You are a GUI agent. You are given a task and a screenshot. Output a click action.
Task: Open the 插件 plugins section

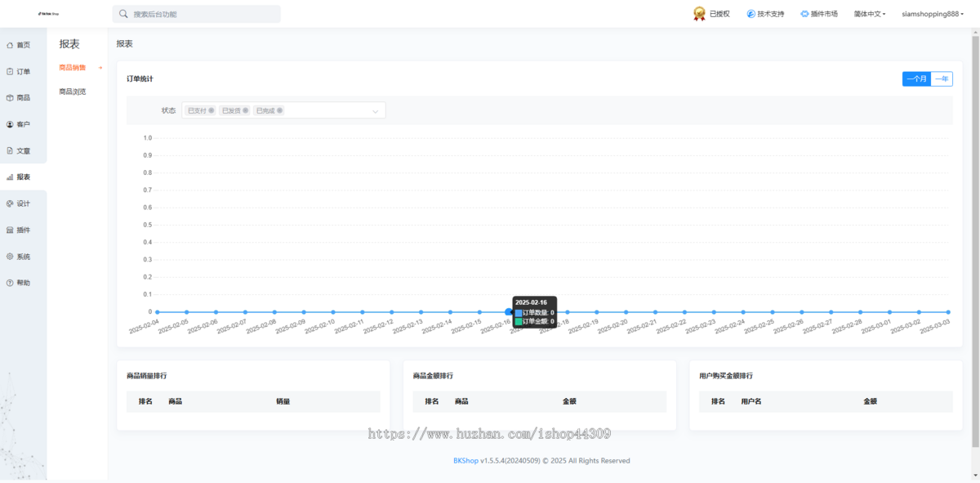pos(18,230)
